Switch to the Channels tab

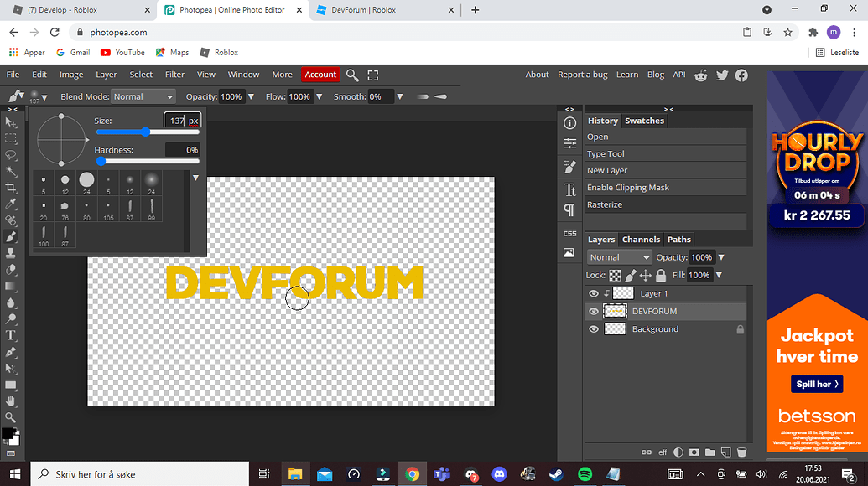[641, 239]
